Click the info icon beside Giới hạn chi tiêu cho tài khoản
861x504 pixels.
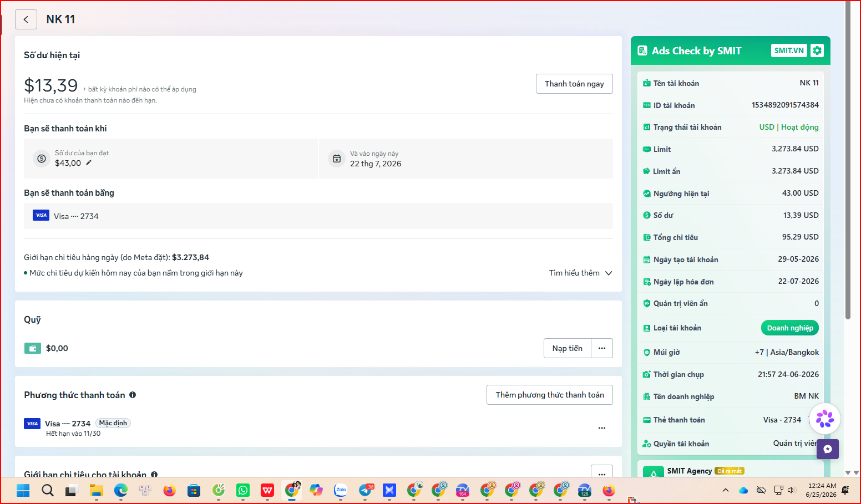pos(154,475)
